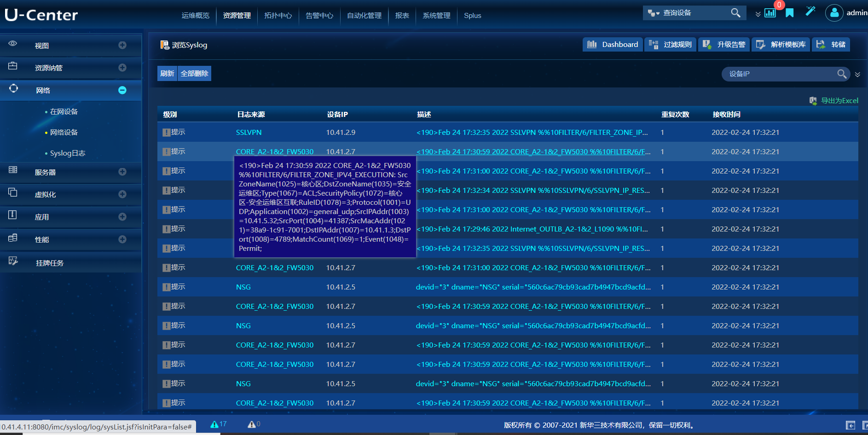Image resolution: width=868 pixels, height=435 pixels.
Task: Expand the 虚拟化 sidebar section
Action: 122,194
